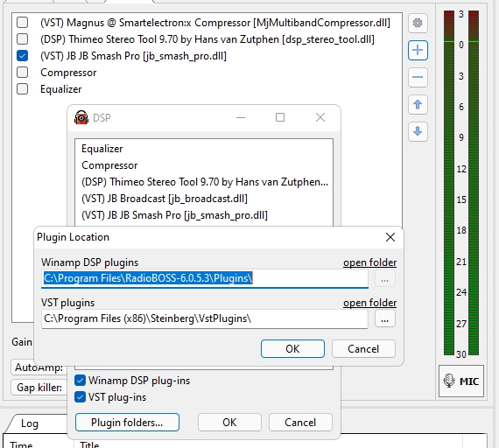Remove DSP plugin with minus icon
Screen dimensions: 499x448
[x=418, y=77]
